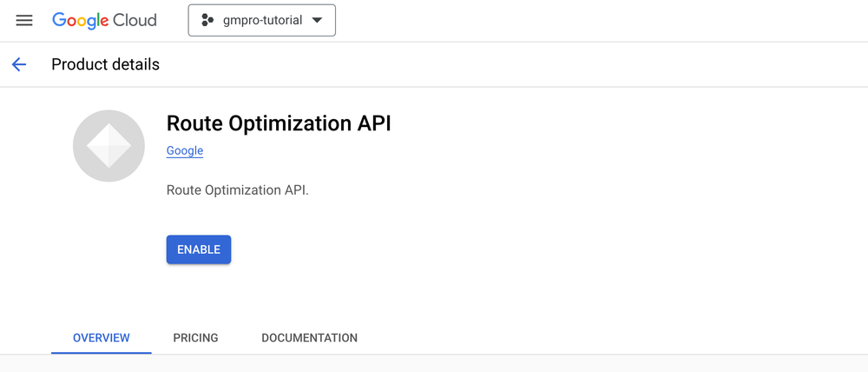Click the Route Optimization API description text
Viewport: 868px width, 372px height.
tap(237, 189)
